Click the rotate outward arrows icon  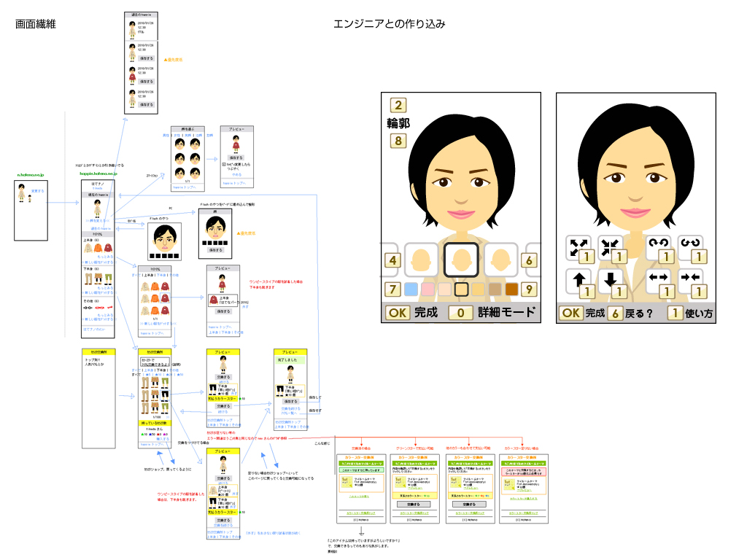coord(658,246)
